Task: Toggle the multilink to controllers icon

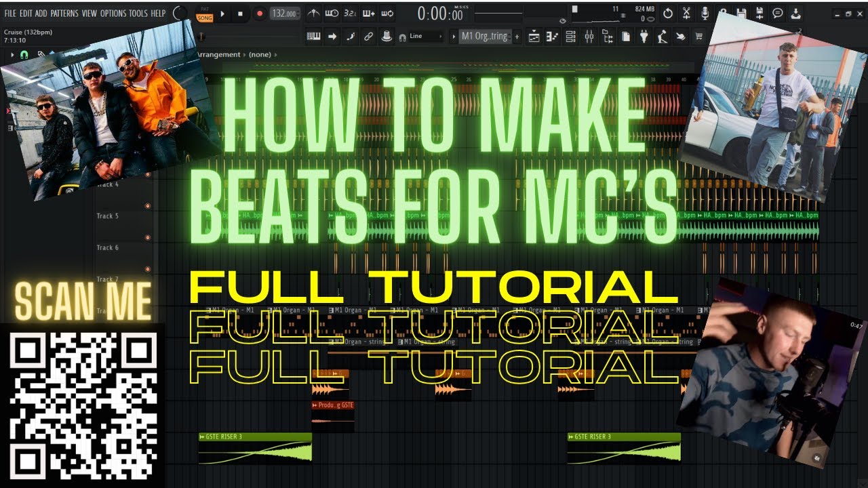Action: coord(386,37)
